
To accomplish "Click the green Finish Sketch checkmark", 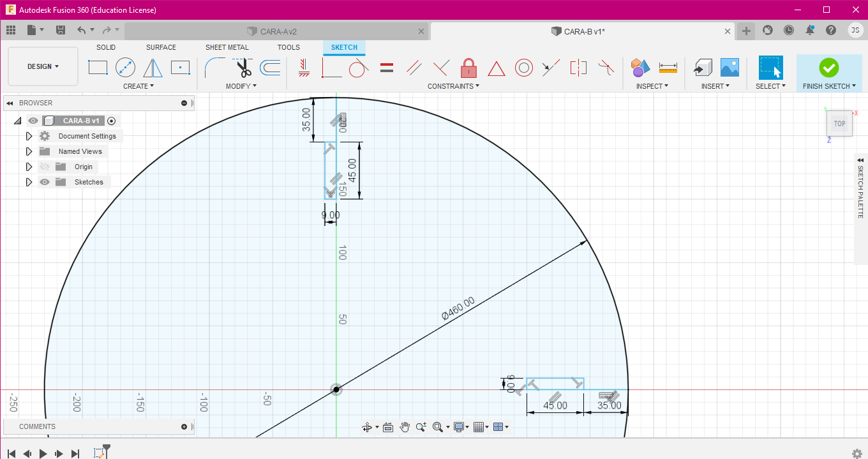I will coord(829,68).
